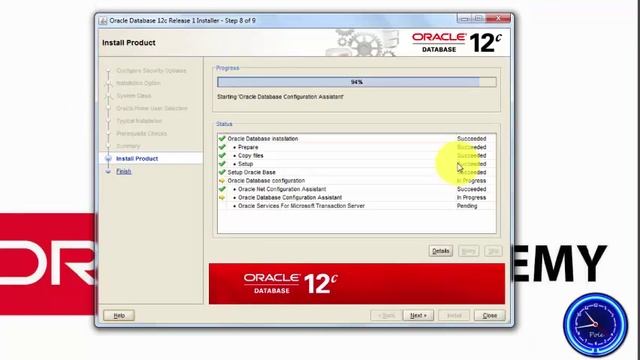This screenshot has height=360, width=640.
Task: Select the Install Product step
Action: (x=137, y=158)
